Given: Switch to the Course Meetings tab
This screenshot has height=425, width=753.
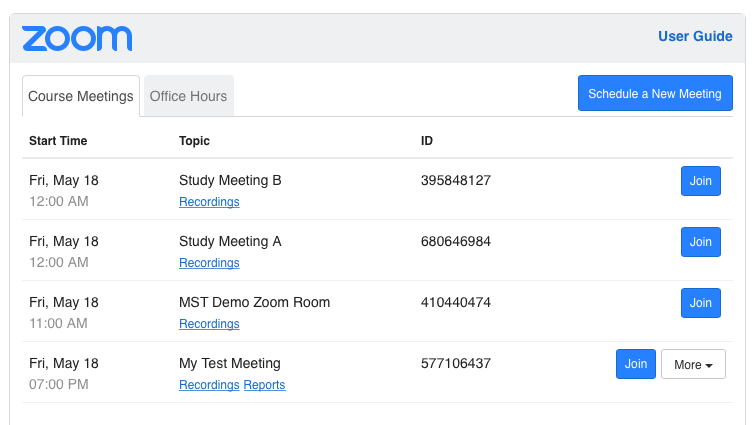Looking at the screenshot, I should pyautogui.click(x=80, y=97).
